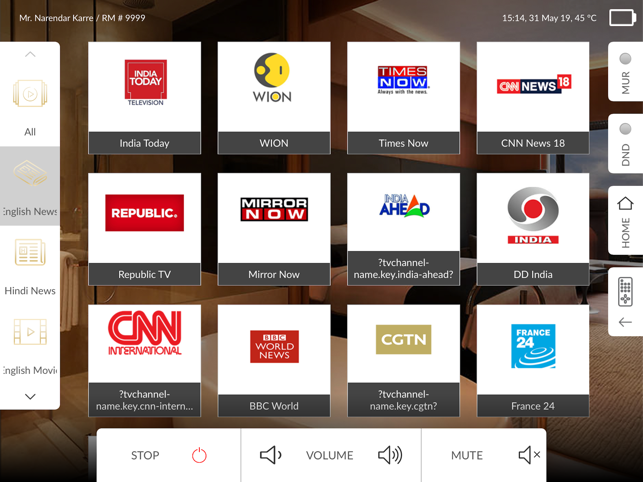The image size is (643, 482).
Task: Click the All channels category icon
Action: point(30,94)
